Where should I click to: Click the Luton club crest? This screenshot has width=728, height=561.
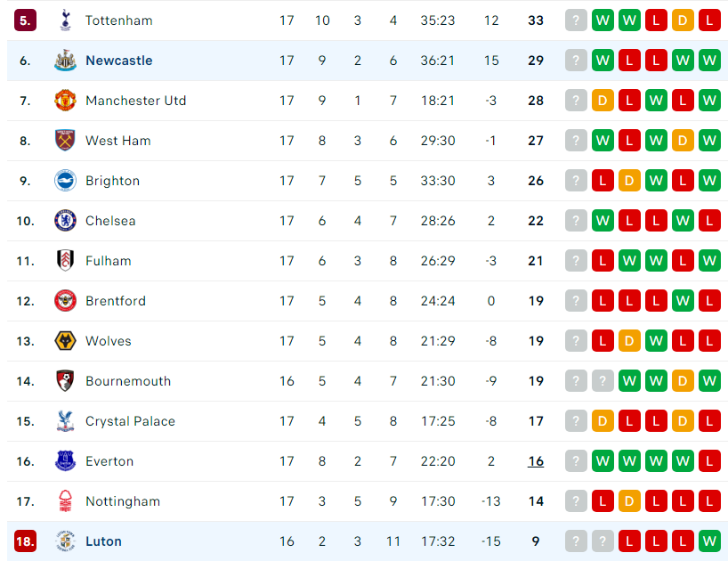[x=66, y=541]
